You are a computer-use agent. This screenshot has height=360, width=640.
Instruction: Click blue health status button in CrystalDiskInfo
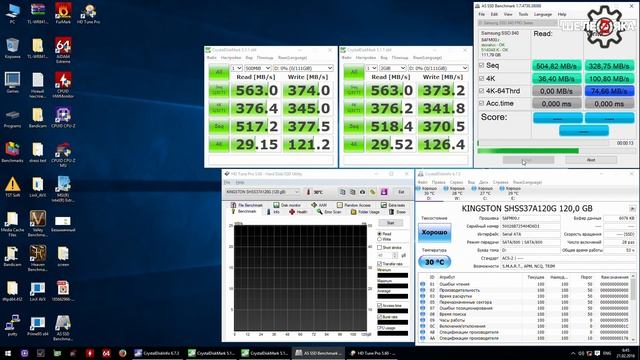coord(434,232)
